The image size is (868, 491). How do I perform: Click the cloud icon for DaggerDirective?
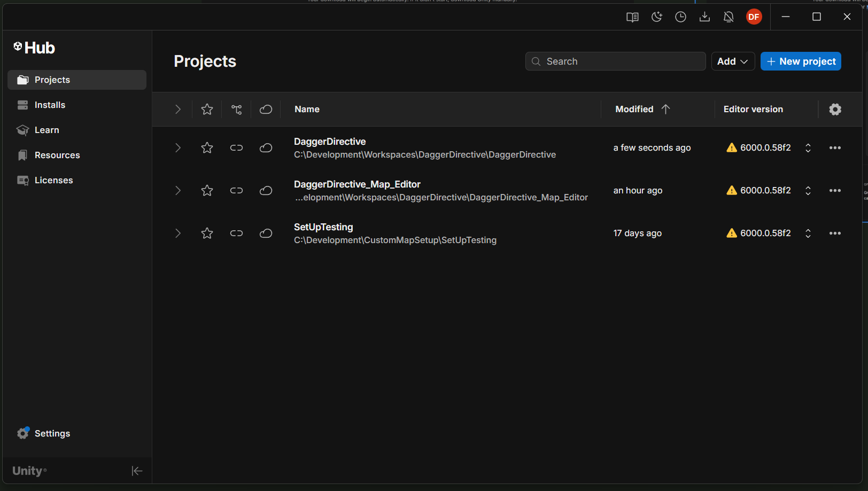click(x=266, y=148)
